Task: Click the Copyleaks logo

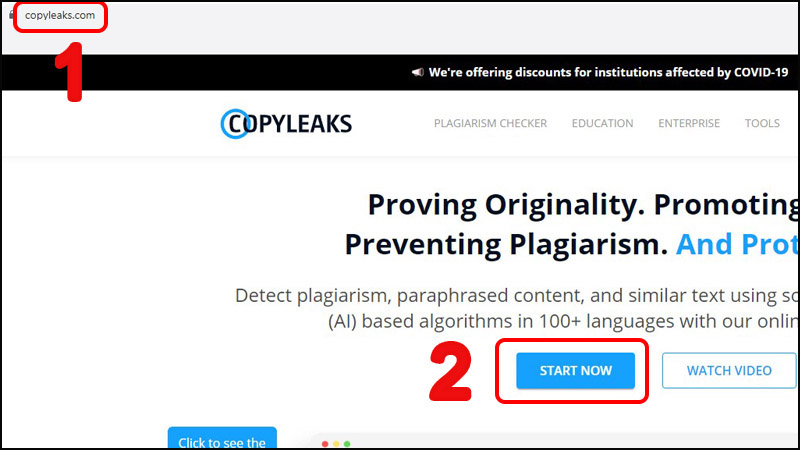Action: coord(286,123)
